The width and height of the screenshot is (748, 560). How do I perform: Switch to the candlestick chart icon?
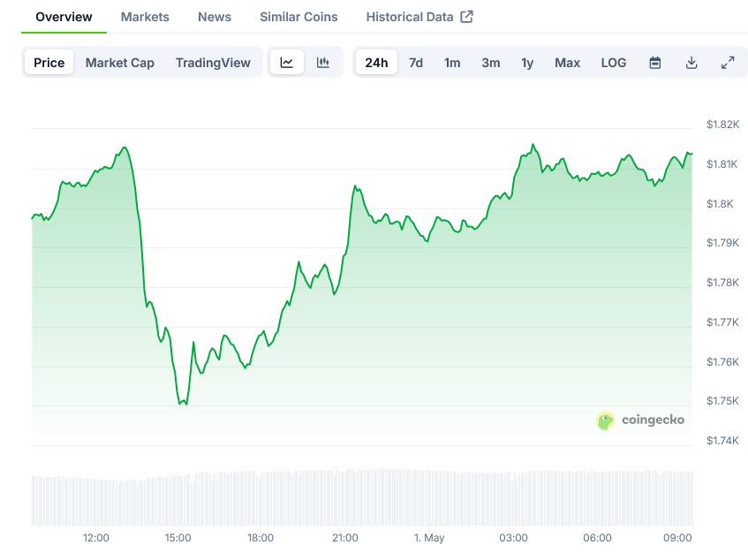[322, 62]
